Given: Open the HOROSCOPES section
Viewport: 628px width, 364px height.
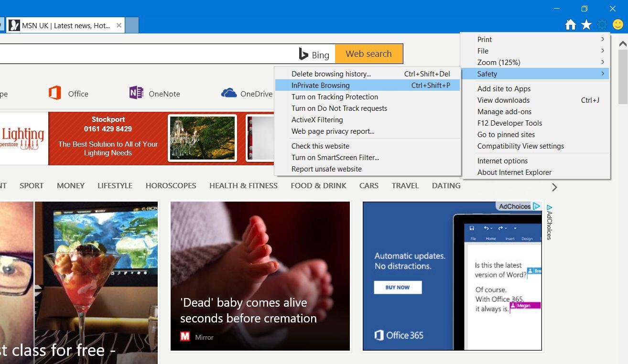Looking at the screenshot, I should (171, 185).
